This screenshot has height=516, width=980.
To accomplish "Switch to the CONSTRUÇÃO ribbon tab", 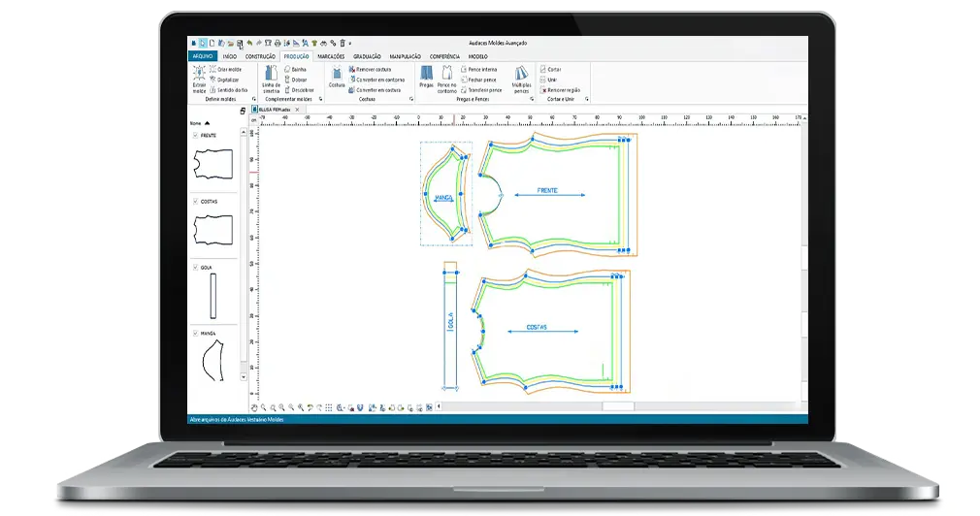I will click(x=260, y=56).
